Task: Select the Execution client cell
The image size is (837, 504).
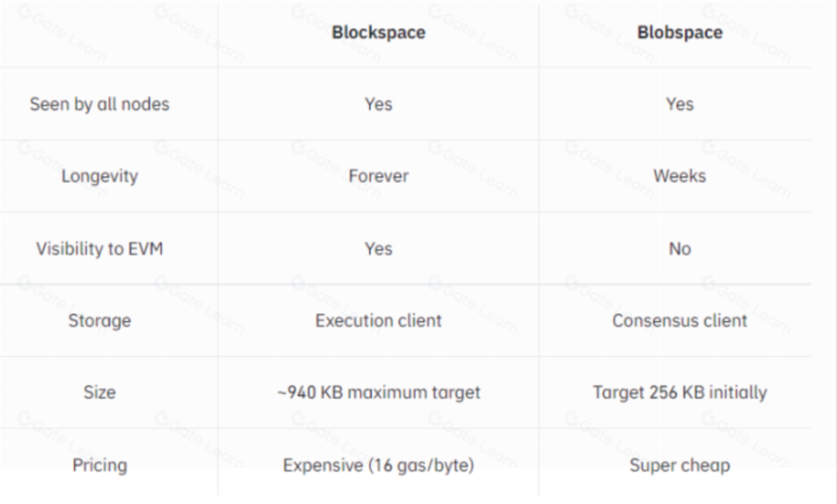Action: click(379, 320)
